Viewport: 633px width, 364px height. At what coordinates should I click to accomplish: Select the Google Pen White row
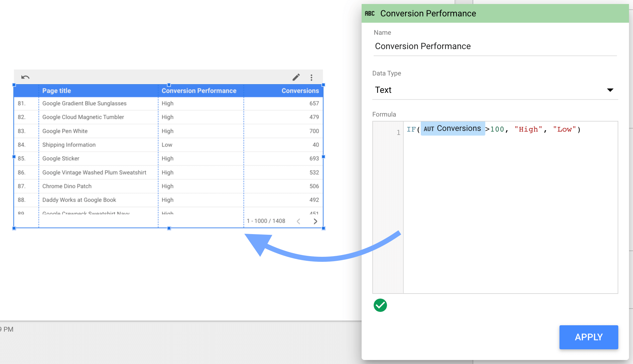click(65, 131)
